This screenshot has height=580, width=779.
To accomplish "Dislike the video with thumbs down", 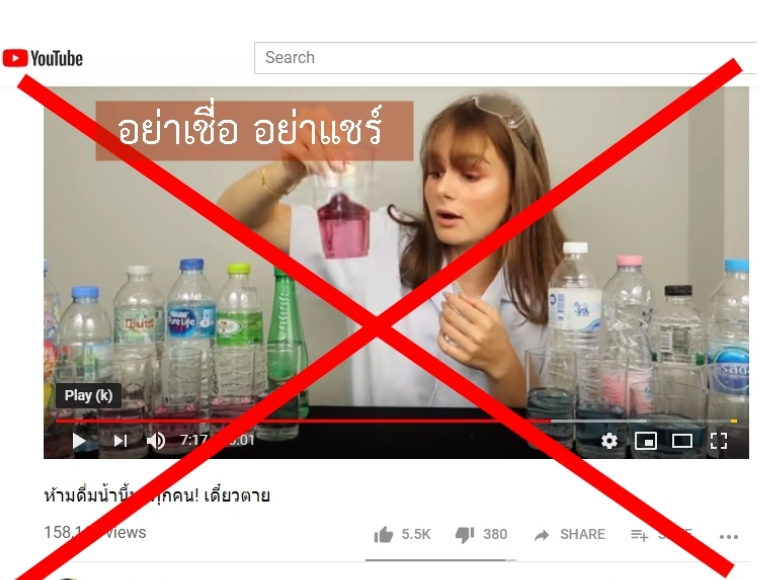I will (465, 535).
